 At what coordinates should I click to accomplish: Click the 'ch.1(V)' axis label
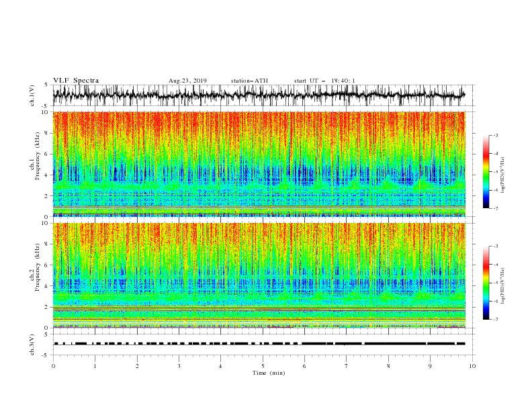pos(32,95)
